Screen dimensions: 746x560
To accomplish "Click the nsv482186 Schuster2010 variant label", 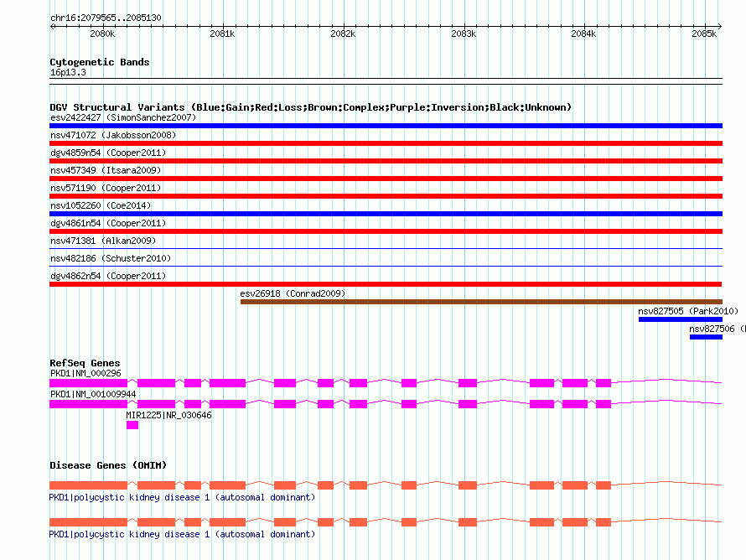I will click(111, 258).
